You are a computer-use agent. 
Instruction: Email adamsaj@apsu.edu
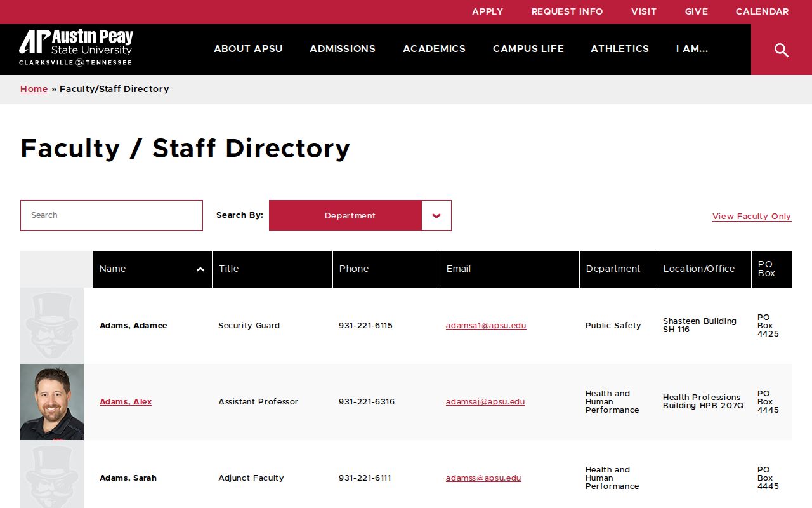[x=485, y=402]
